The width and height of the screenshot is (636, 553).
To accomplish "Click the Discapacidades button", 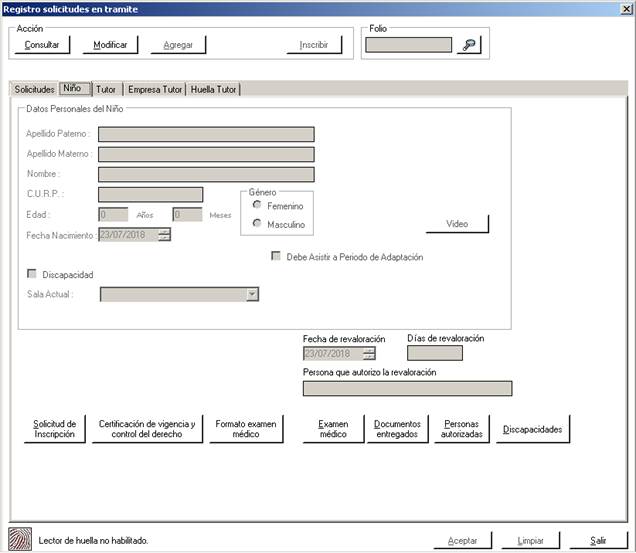I will [533, 429].
